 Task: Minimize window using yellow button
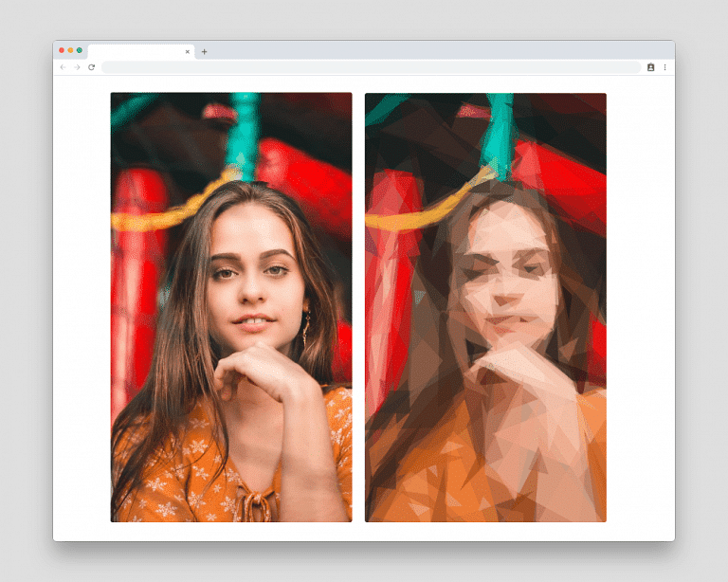[x=70, y=50]
